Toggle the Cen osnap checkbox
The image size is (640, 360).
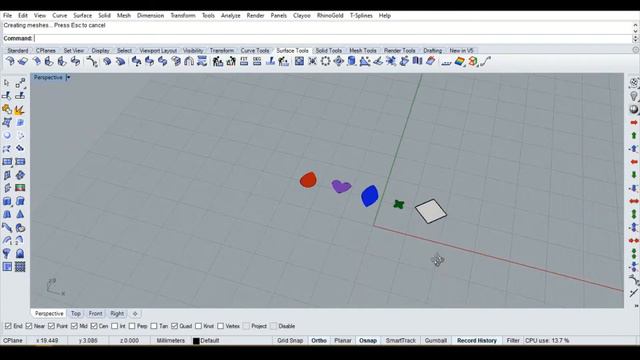pyautogui.click(x=94, y=326)
